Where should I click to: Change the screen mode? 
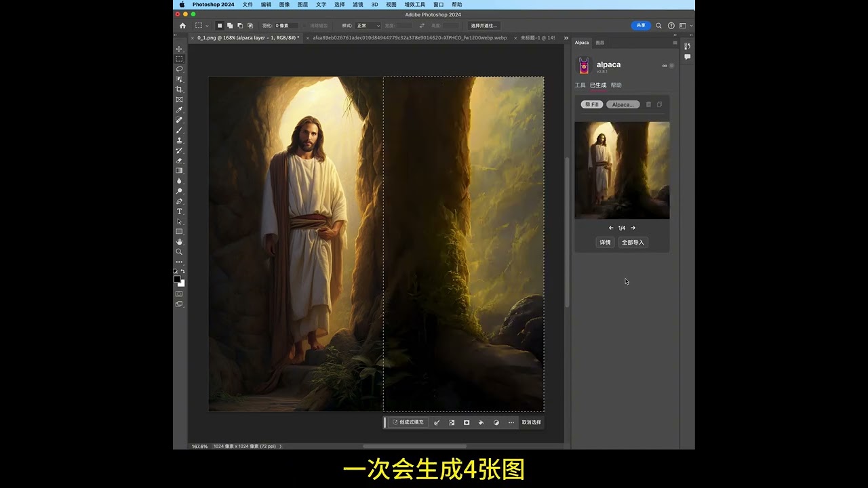coord(179,304)
